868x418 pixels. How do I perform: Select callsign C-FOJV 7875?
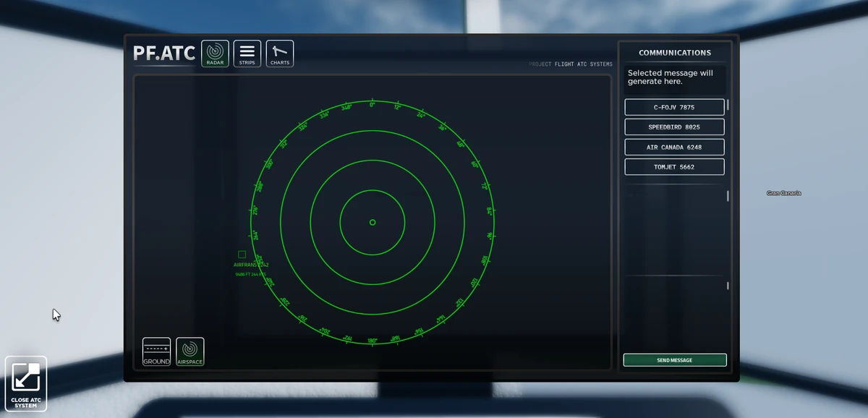click(x=674, y=106)
